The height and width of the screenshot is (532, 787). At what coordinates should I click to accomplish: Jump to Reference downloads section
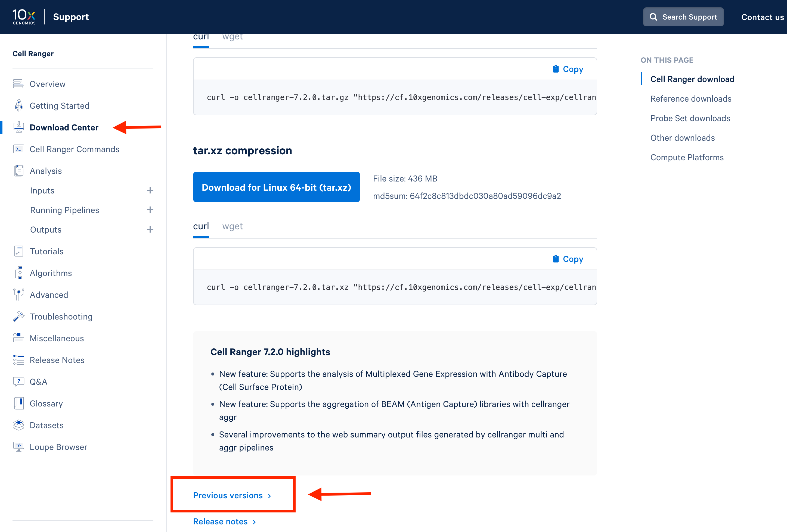click(x=691, y=99)
